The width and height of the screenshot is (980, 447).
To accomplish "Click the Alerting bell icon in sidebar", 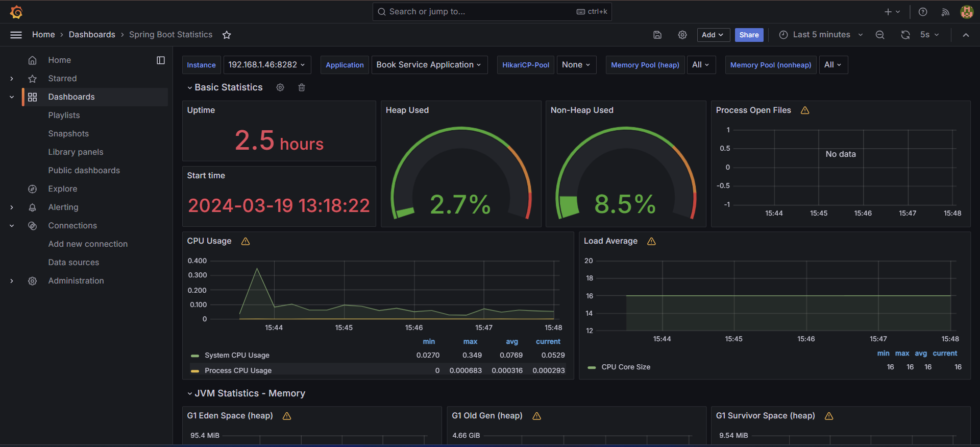I will (32, 207).
